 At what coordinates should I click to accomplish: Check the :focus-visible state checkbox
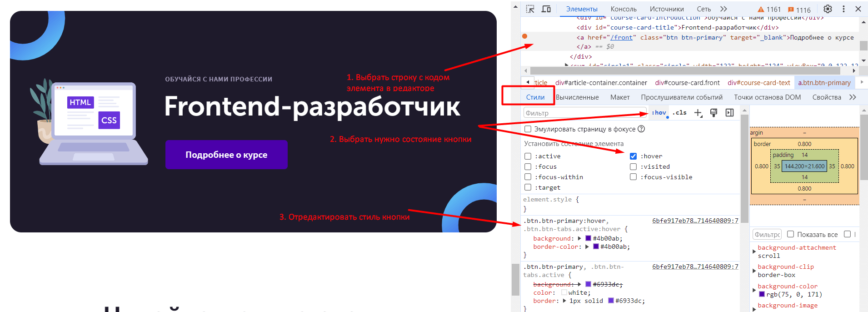click(x=633, y=177)
